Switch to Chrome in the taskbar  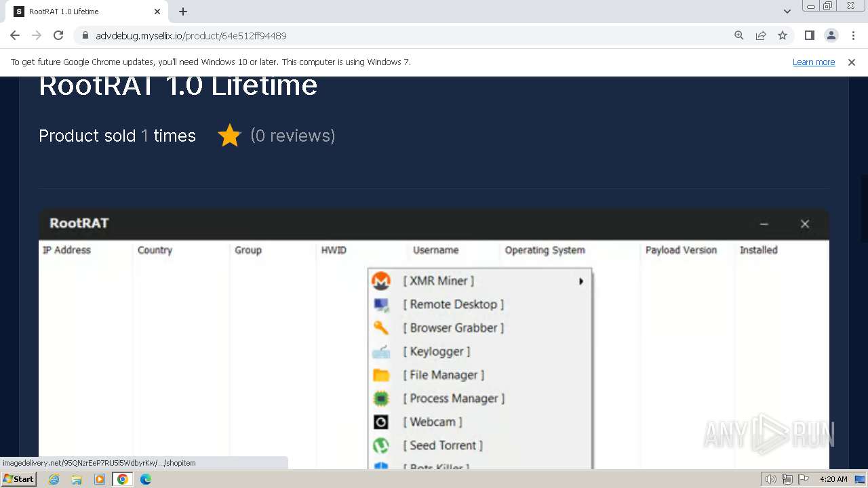pos(123,479)
